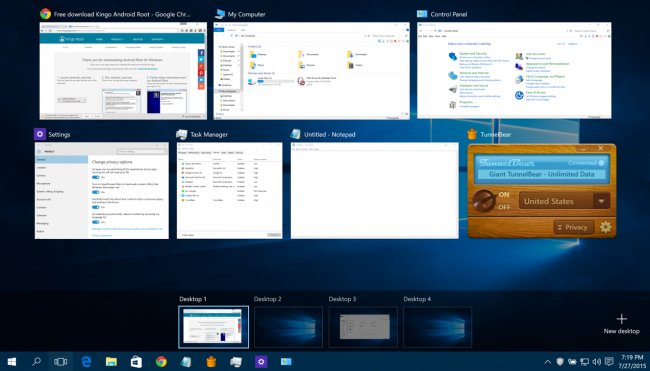Image resolution: width=650 pixels, height=371 pixels.
Task: Open the United States country dropdown in TunnelBear
Action: pos(564,201)
